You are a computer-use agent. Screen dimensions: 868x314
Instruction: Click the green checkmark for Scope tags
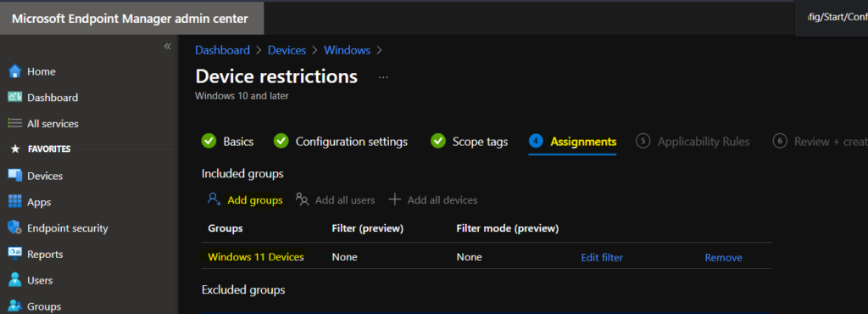click(x=438, y=141)
